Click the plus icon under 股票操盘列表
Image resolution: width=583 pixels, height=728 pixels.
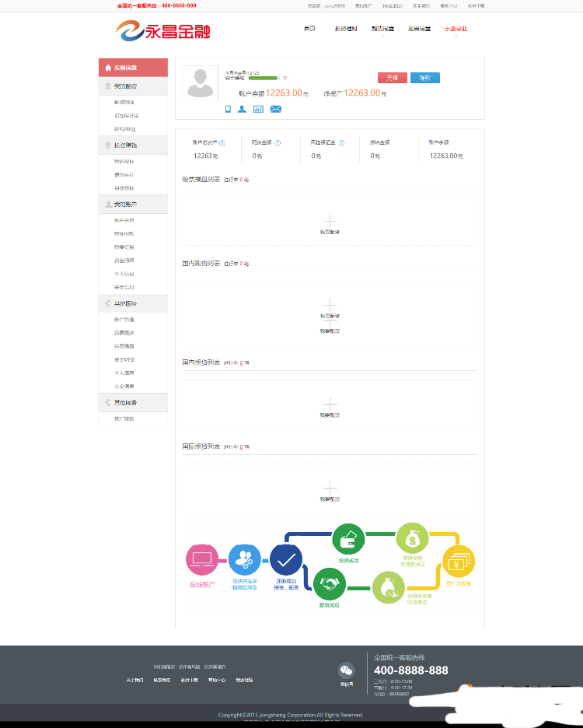(x=330, y=221)
